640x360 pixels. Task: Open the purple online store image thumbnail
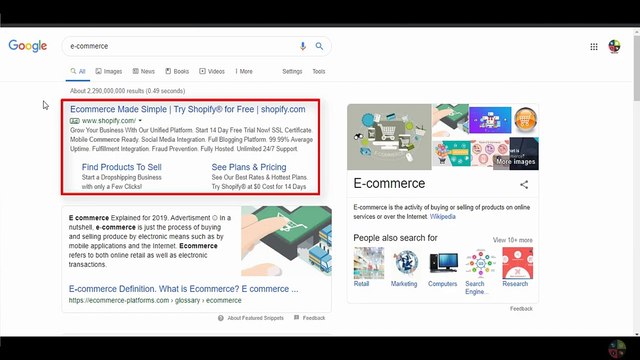[490, 120]
